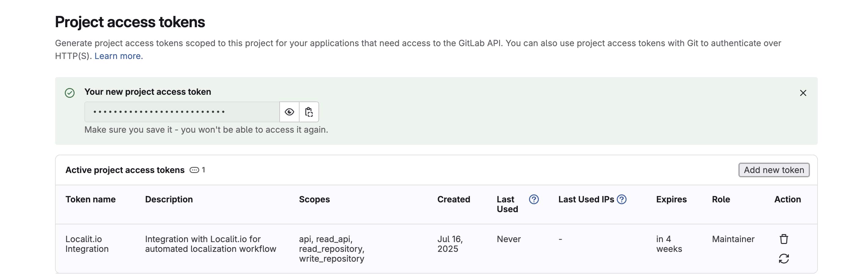Copy the new token to clipboard
868x280 pixels.
point(309,112)
